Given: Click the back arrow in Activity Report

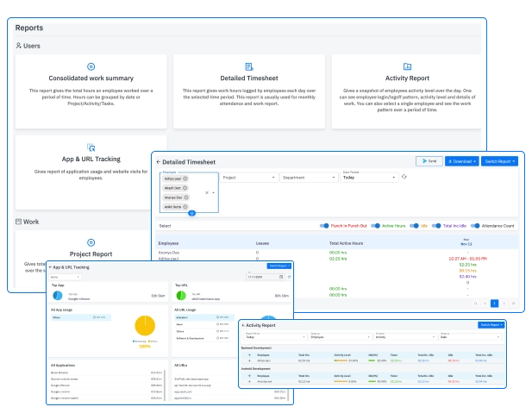Looking at the screenshot, I should (x=244, y=325).
